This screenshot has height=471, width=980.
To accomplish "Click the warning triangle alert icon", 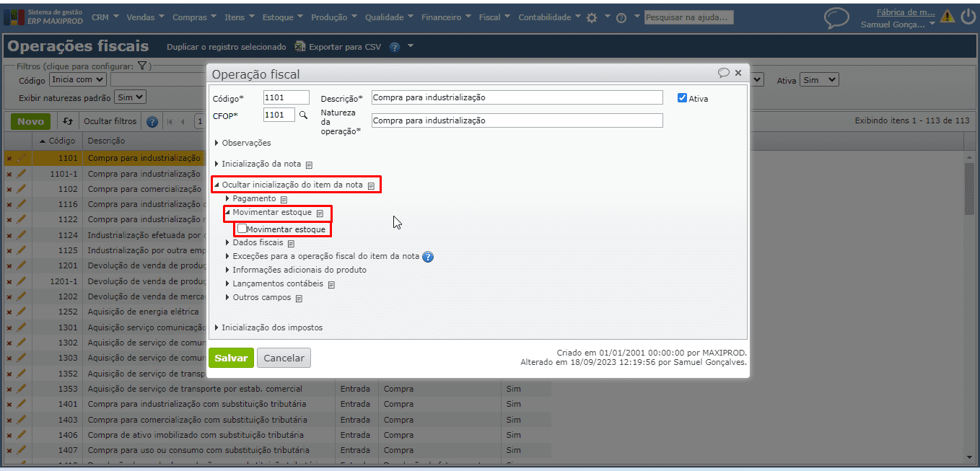I will pyautogui.click(x=948, y=17).
